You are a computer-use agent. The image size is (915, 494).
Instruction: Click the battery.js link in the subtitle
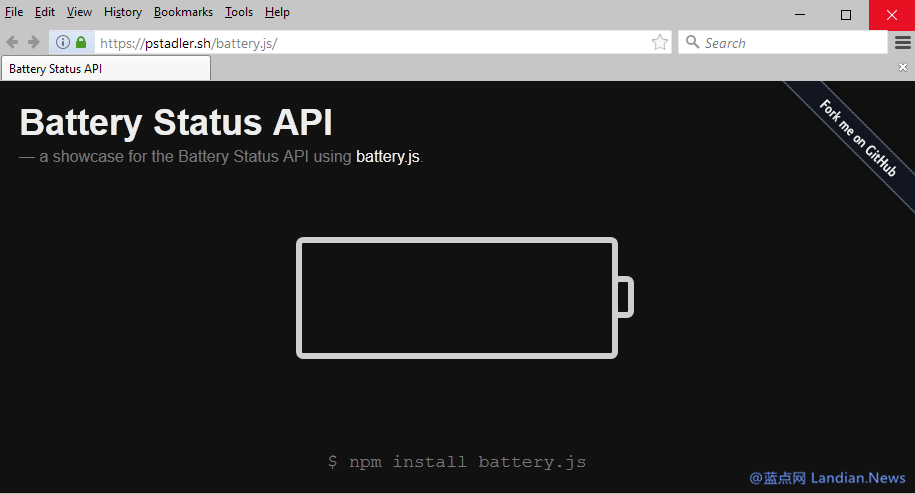[x=388, y=157]
